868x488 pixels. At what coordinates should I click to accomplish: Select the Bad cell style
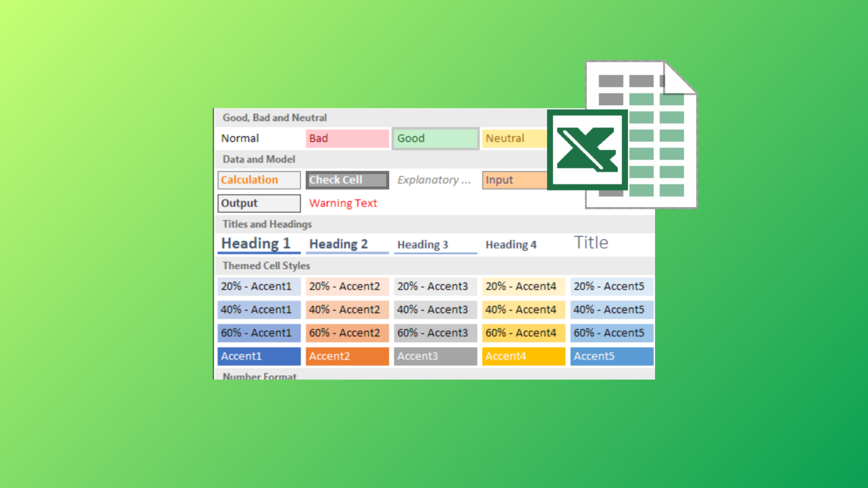pos(347,138)
